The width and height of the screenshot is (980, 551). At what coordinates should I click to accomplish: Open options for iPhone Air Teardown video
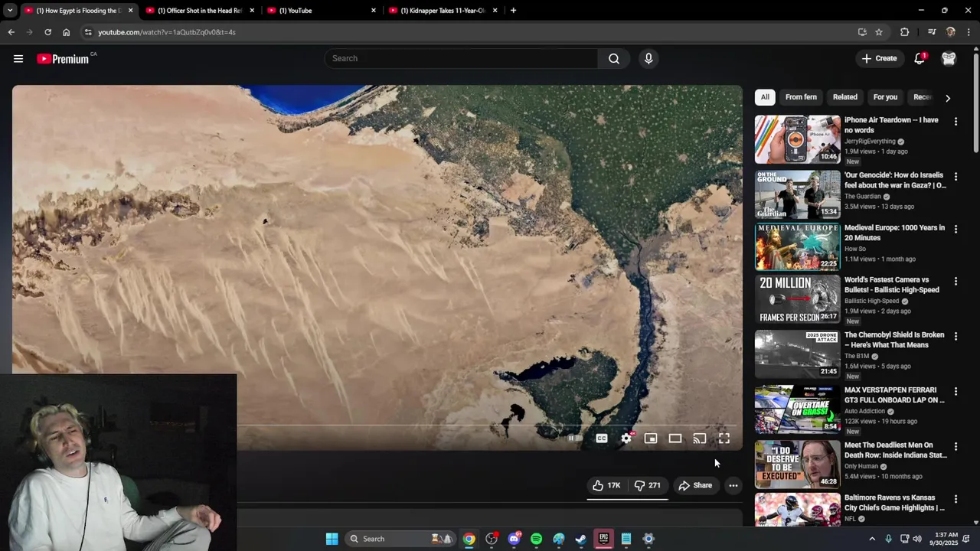[955, 121]
